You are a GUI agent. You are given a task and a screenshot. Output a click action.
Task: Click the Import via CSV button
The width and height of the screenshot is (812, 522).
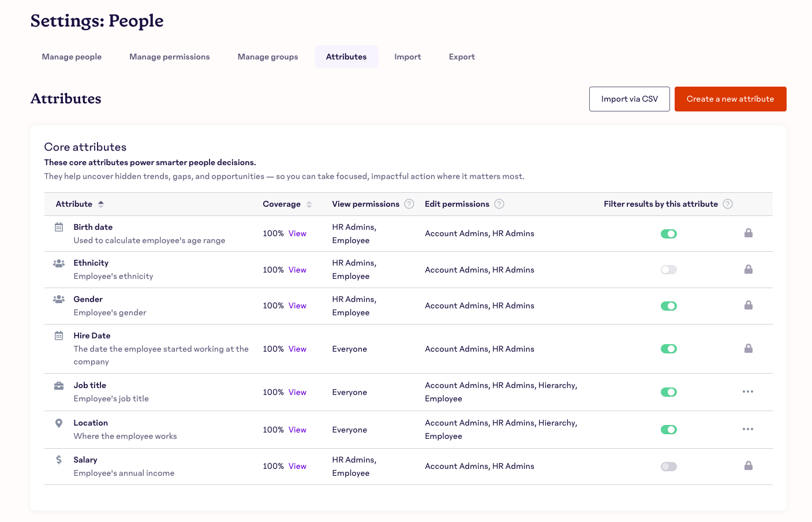[x=630, y=99]
